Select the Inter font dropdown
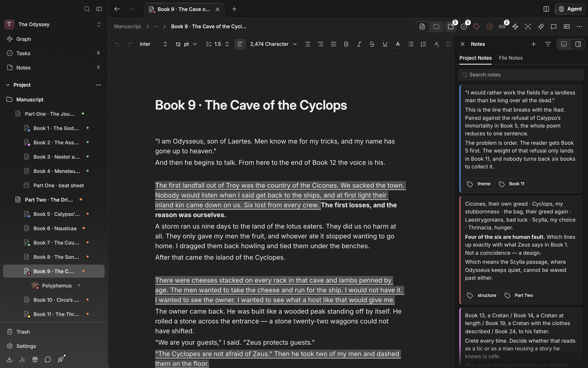Image resolution: width=588 pixels, height=368 pixels. (x=154, y=44)
